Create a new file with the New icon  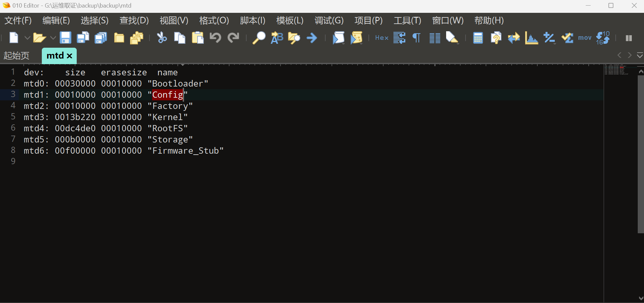point(14,38)
